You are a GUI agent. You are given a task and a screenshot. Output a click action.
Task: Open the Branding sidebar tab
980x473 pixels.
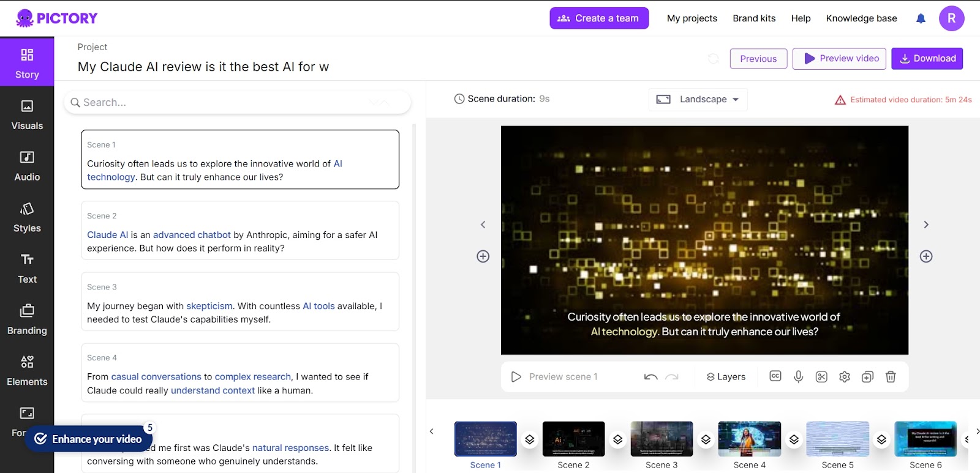[x=27, y=320]
